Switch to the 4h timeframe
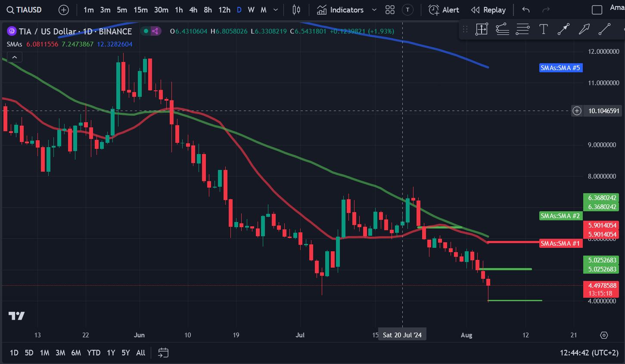Screen dimensions: 625x364 tap(193, 9)
